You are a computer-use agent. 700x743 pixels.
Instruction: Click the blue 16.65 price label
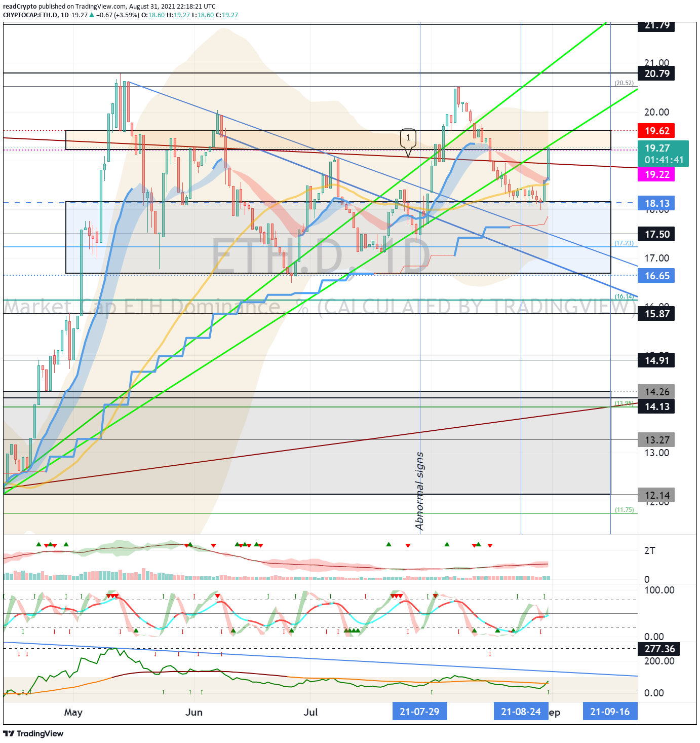pyautogui.click(x=656, y=276)
